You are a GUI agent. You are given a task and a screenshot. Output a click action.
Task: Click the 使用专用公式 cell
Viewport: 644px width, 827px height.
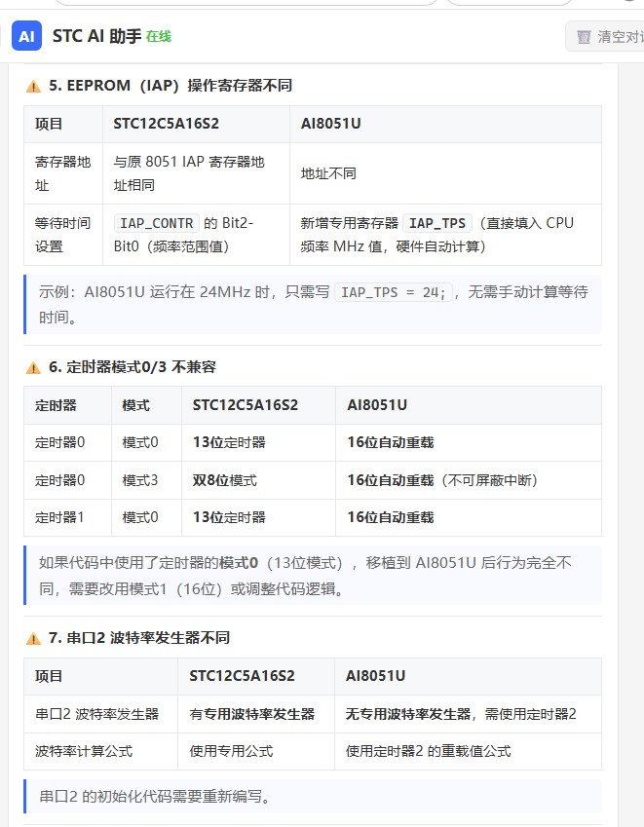coord(256,751)
